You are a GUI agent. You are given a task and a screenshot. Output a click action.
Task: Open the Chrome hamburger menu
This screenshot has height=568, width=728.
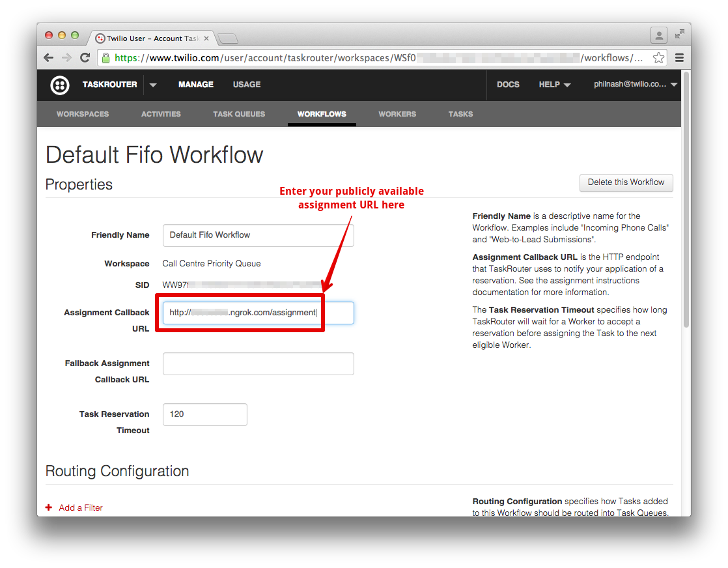pos(679,57)
